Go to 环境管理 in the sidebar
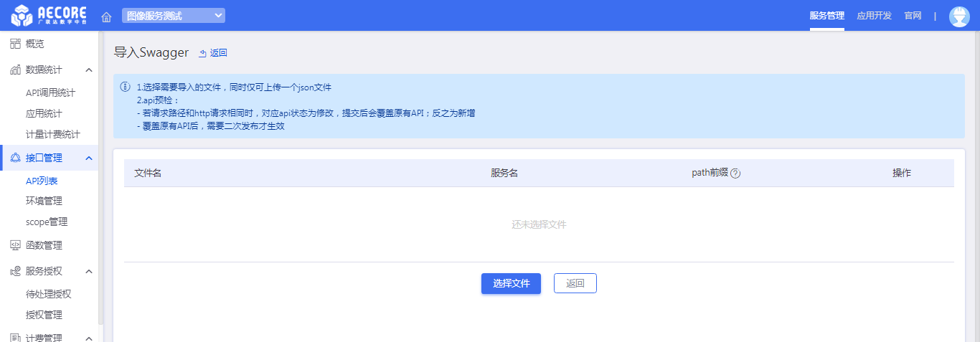The height and width of the screenshot is (342, 980). point(44,201)
